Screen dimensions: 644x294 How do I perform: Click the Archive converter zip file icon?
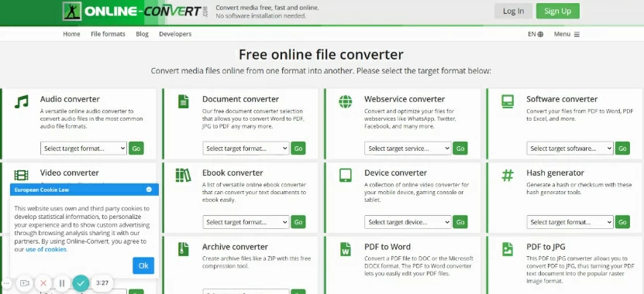tap(183, 249)
